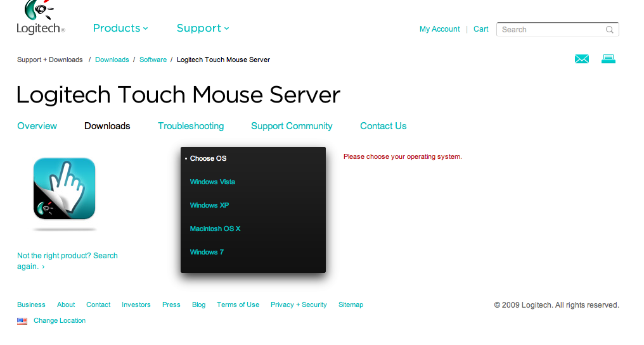This screenshot has width=644, height=345.
Task: Click the 'Please choose your operating system' message
Action: point(402,157)
